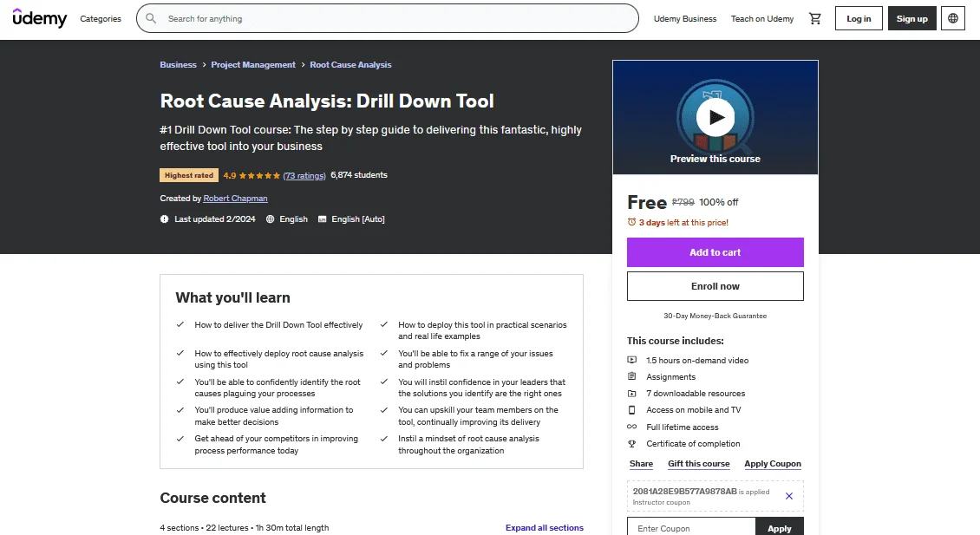This screenshot has height=535, width=980.
Task: Open the 73 ratings link
Action: coord(304,176)
